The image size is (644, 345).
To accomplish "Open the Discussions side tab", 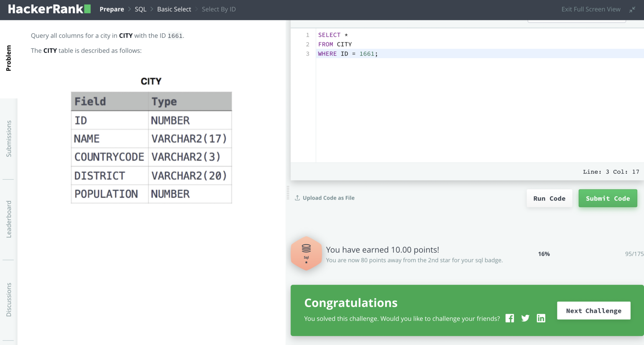I will point(9,300).
